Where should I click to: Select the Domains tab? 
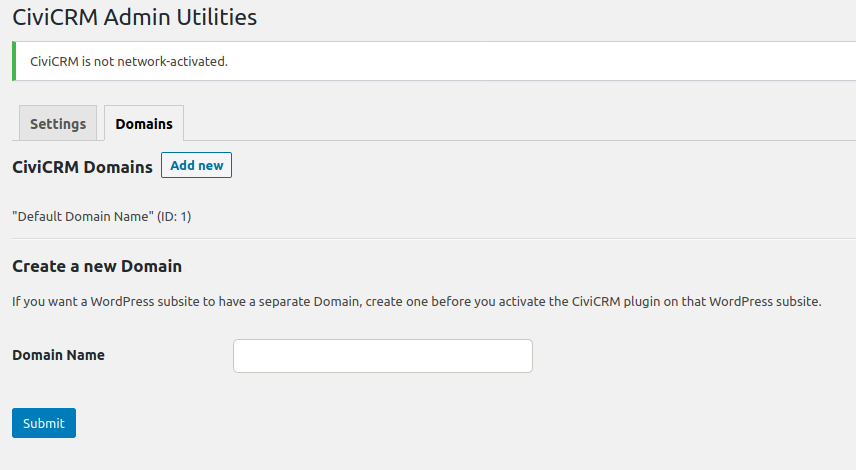click(144, 124)
